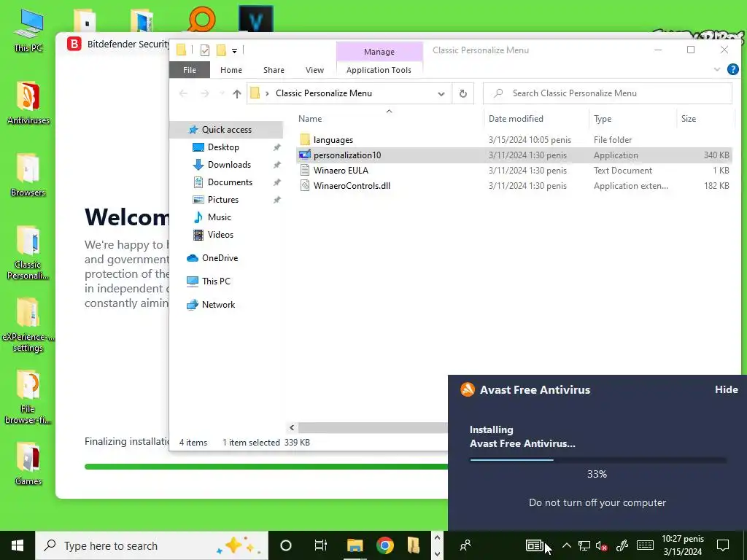Click the Bitdefender logo icon

point(74,44)
